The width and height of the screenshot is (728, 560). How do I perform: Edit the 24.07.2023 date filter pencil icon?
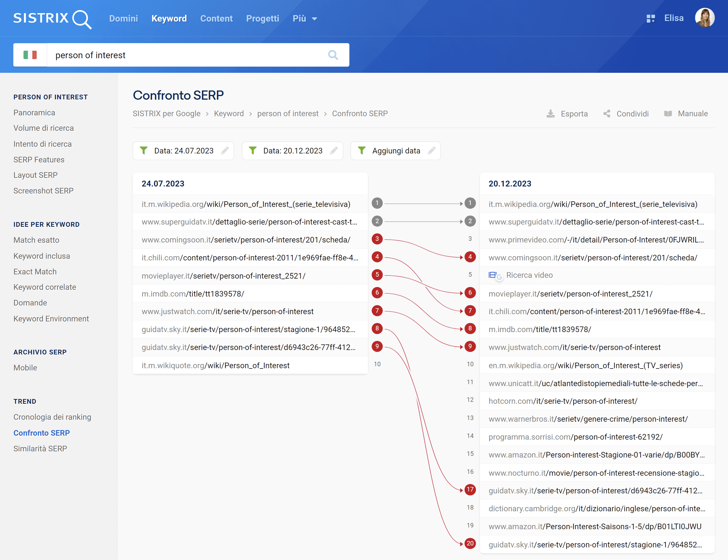click(225, 151)
